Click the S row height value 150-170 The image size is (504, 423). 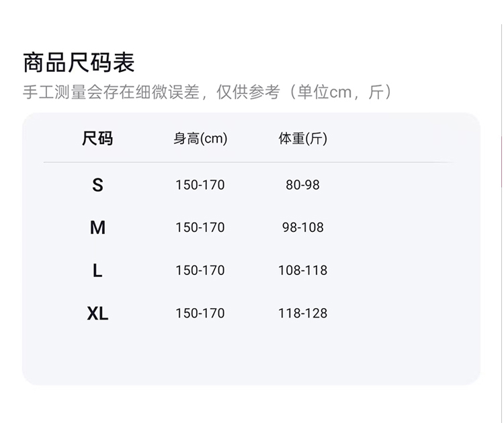(200, 185)
